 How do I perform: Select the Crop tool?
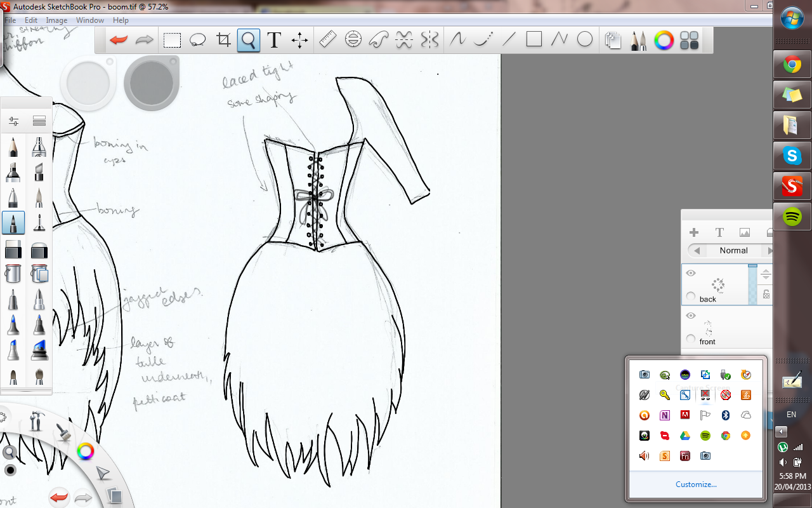(x=223, y=41)
